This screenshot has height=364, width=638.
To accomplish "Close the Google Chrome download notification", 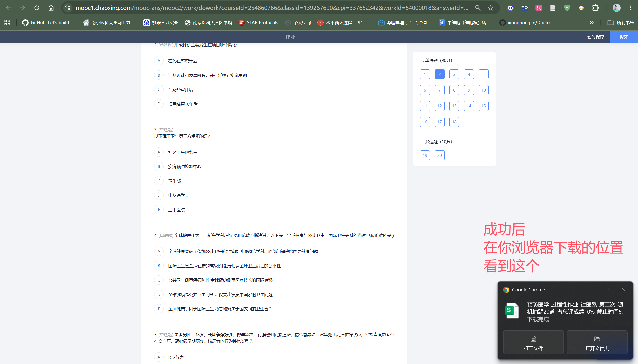I will (624, 290).
